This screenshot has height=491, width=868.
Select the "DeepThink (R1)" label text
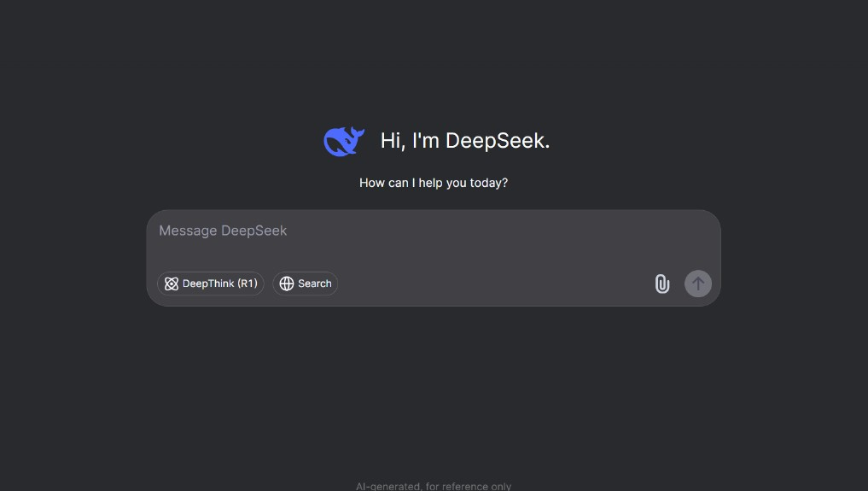coord(219,283)
